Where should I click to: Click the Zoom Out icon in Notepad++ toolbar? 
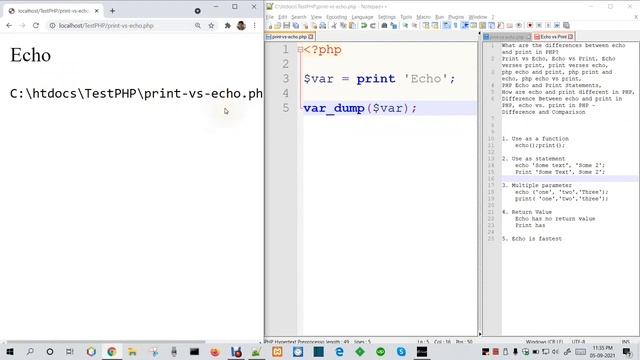(x=414, y=25)
